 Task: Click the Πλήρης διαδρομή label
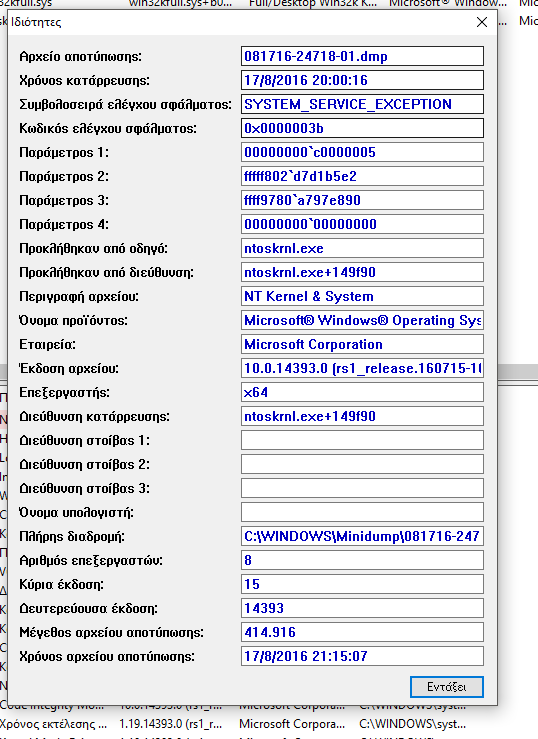pos(72,537)
